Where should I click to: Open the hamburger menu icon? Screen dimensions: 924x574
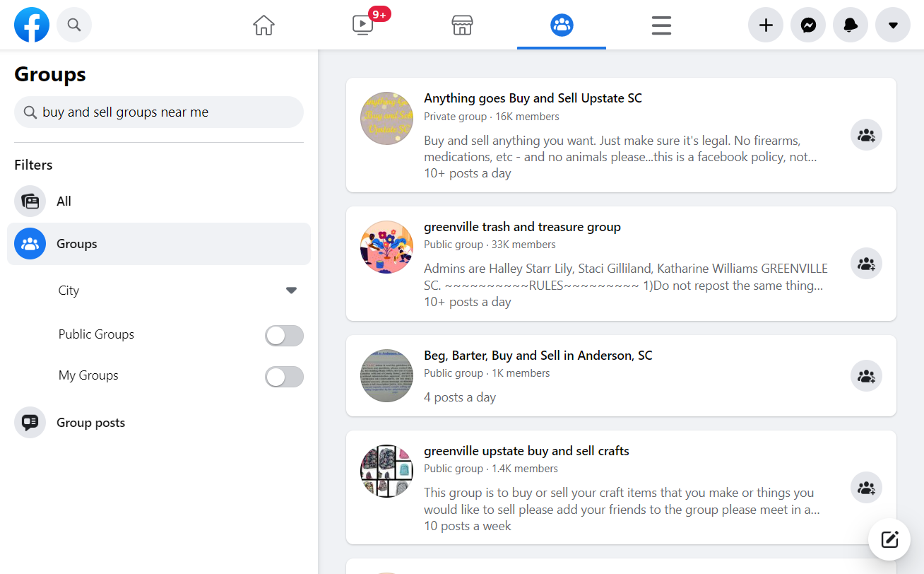(661, 25)
